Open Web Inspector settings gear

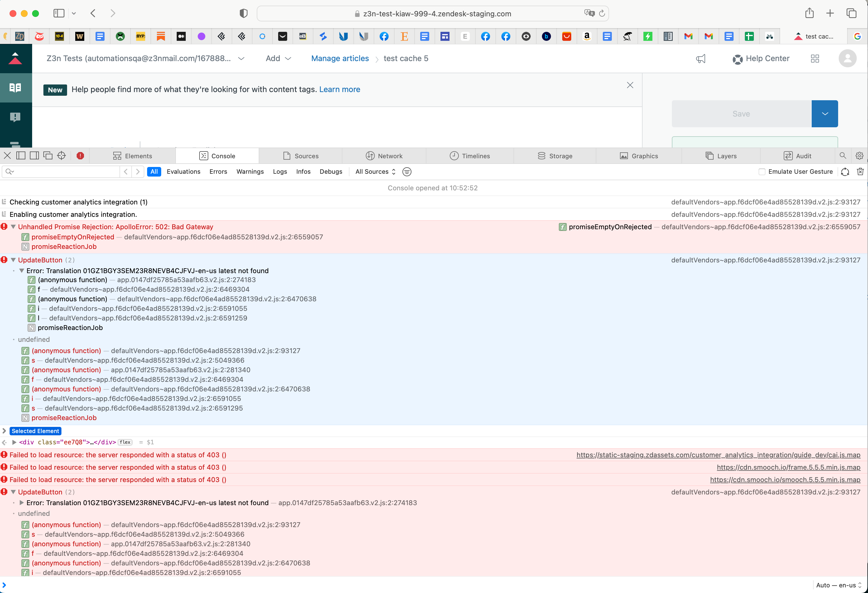point(859,156)
